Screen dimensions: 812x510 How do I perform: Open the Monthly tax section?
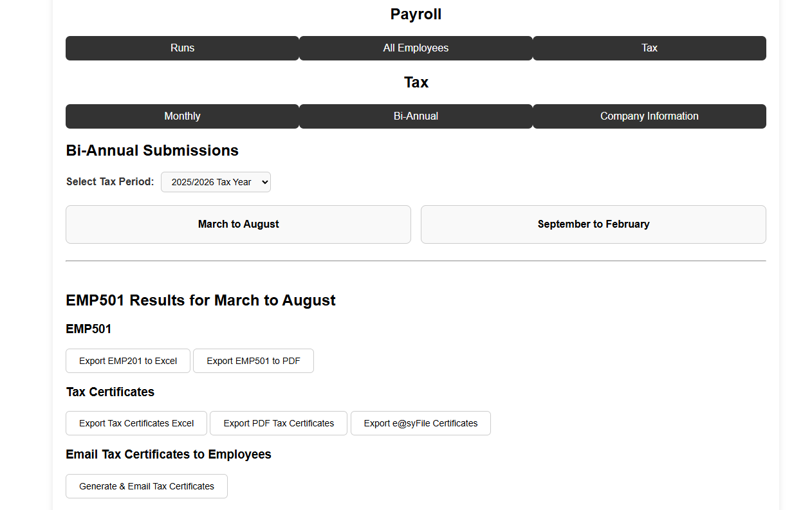pos(182,116)
